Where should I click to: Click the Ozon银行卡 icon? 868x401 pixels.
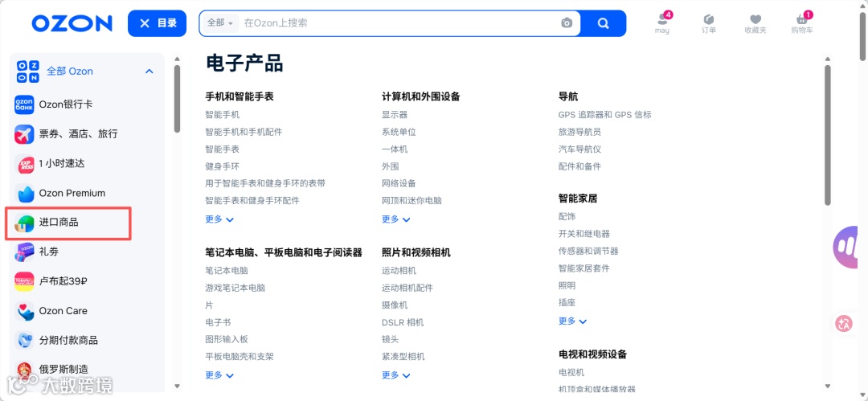click(24, 104)
